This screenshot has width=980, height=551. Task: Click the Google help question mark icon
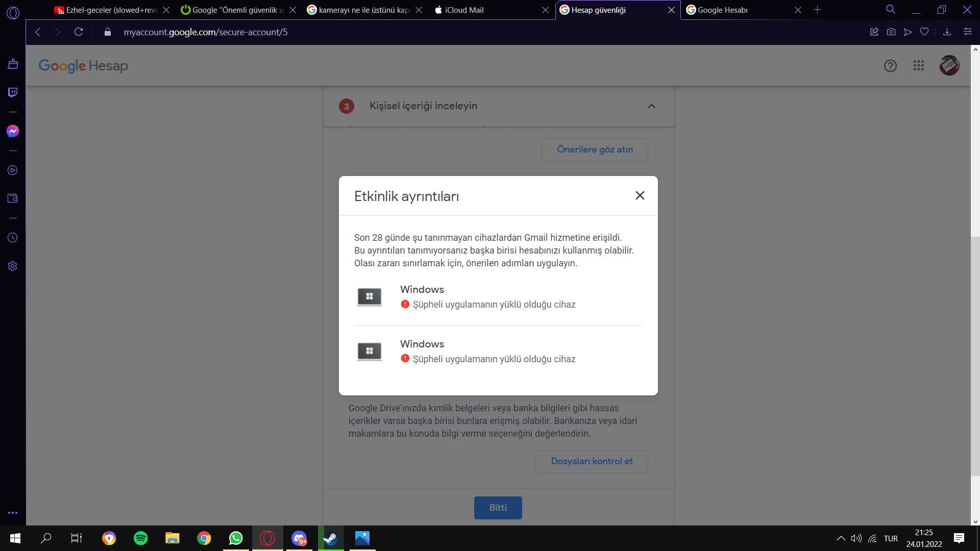890,66
